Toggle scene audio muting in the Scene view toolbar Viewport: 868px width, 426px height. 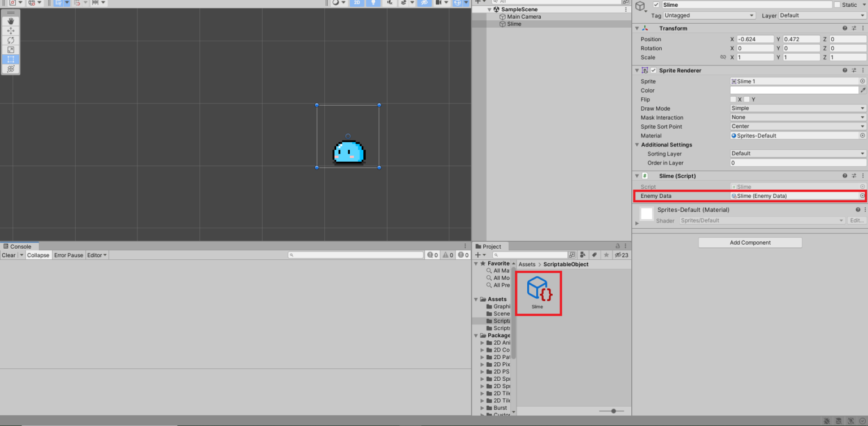(x=389, y=3)
